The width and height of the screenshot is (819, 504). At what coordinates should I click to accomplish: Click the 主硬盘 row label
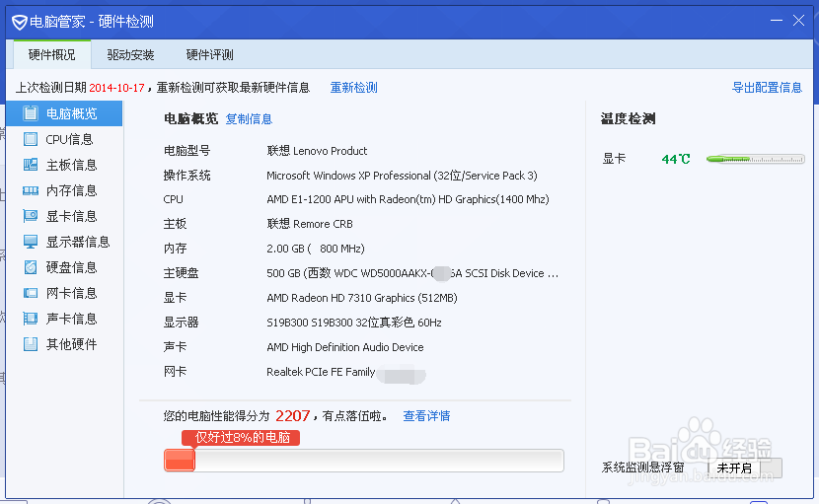point(182,273)
